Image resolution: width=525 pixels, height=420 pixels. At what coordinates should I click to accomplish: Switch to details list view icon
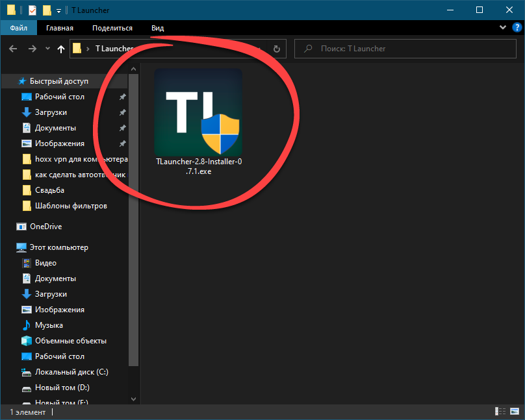coord(501,412)
